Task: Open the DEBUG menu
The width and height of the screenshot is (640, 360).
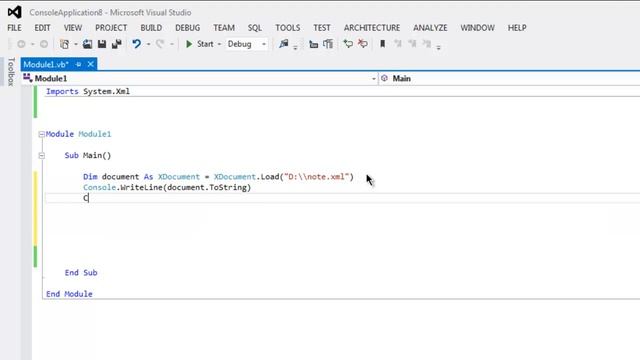Action: 187,28
